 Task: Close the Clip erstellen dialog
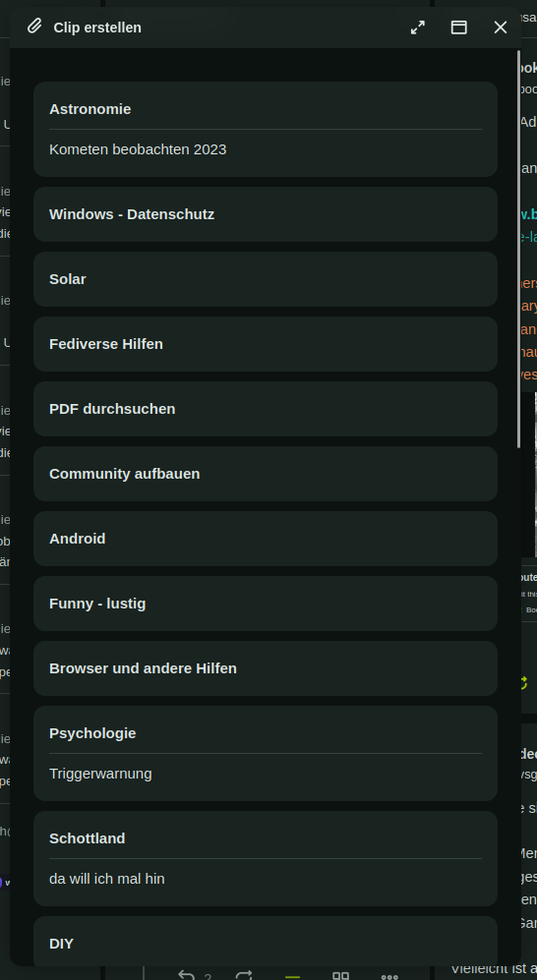[500, 27]
